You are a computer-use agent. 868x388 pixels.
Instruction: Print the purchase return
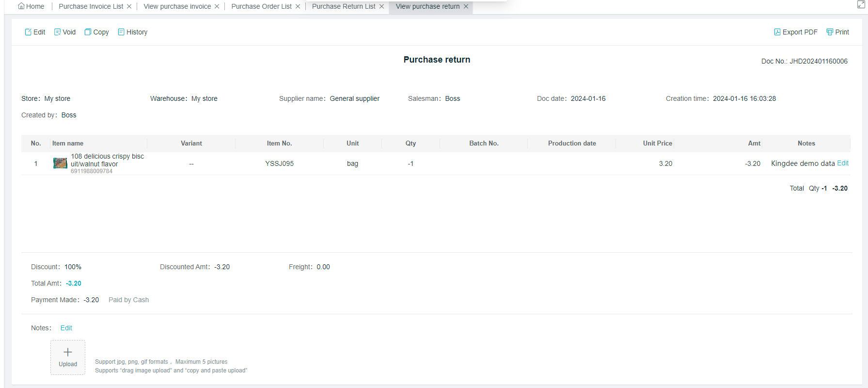coord(837,32)
